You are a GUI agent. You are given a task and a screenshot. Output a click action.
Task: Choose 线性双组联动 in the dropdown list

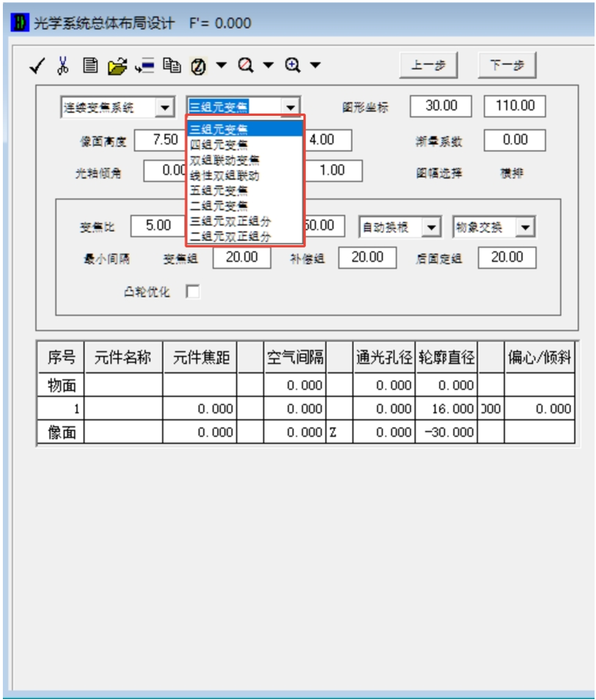(x=225, y=176)
